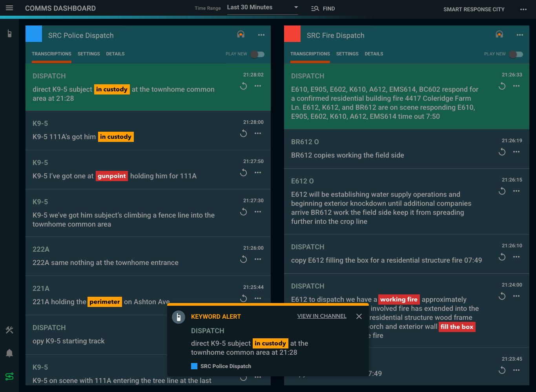Click the working fire keyword highlight
Viewport: 536px width, 392px height.
pyautogui.click(x=399, y=299)
